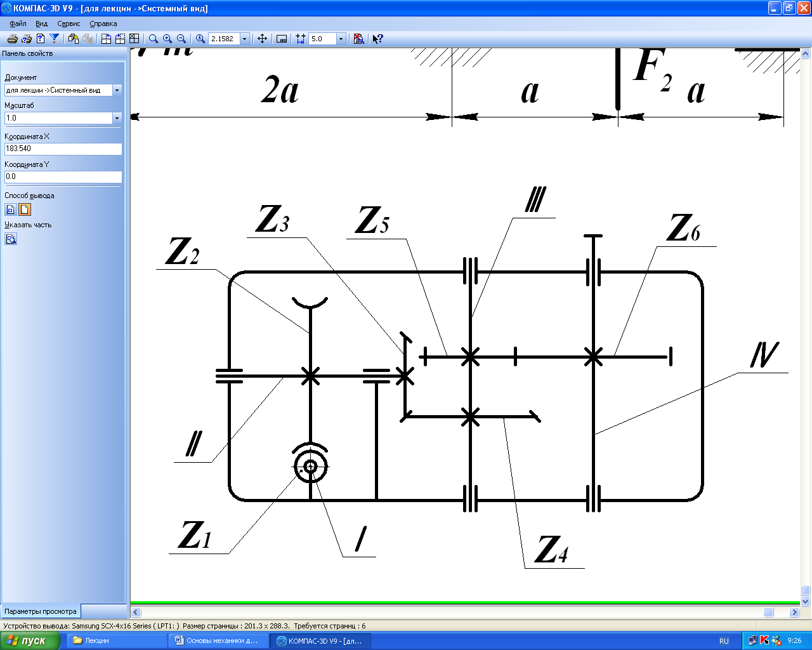Click КОМПАС-3D V9 taskbar button
Image resolution: width=812 pixels, height=650 pixels.
320,641
